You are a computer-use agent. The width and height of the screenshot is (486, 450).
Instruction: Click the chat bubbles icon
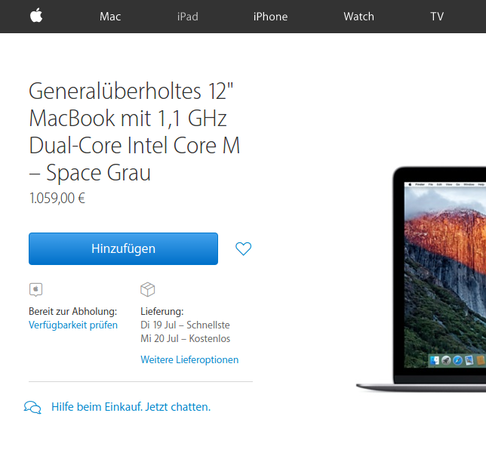click(x=32, y=407)
